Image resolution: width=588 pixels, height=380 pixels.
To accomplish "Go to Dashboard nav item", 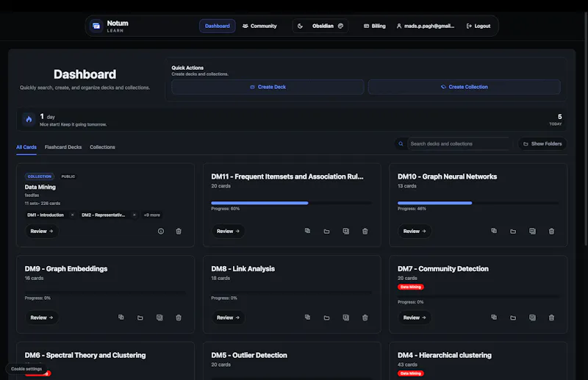I will tap(217, 26).
